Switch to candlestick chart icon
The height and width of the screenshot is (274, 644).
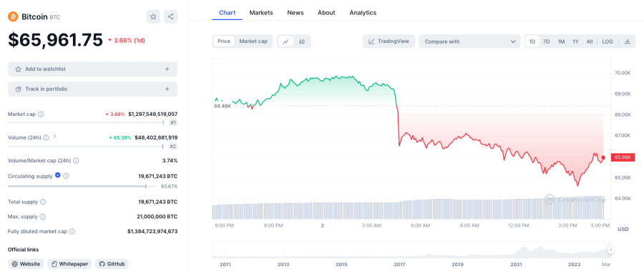(302, 41)
